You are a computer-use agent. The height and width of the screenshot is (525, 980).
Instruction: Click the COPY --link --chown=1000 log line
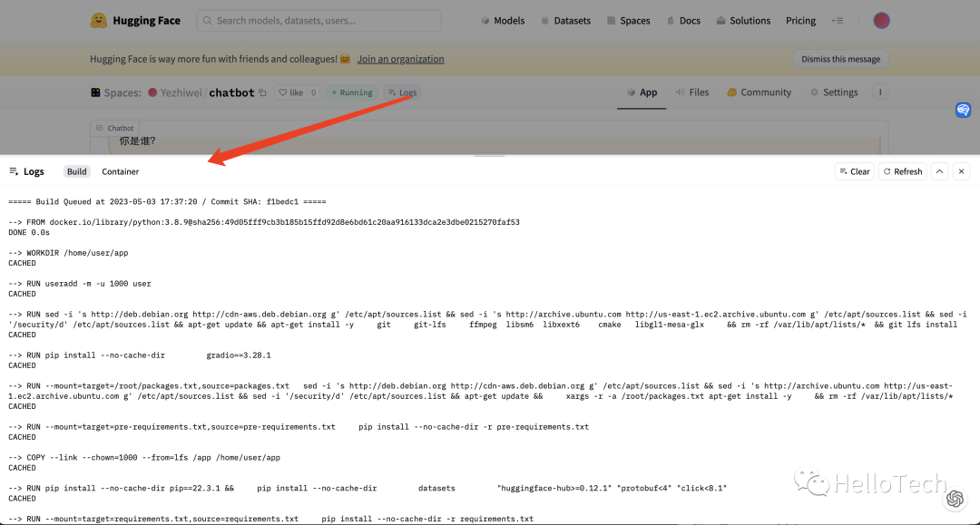(x=144, y=458)
